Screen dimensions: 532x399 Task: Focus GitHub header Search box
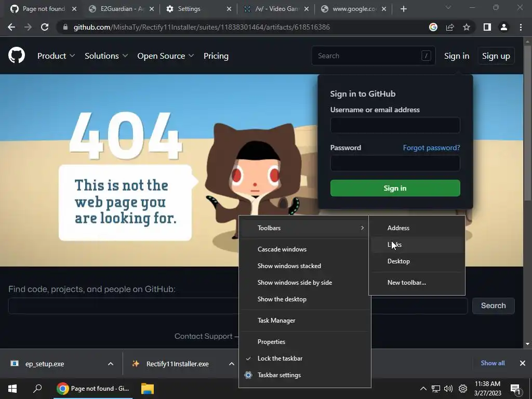(x=373, y=56)
